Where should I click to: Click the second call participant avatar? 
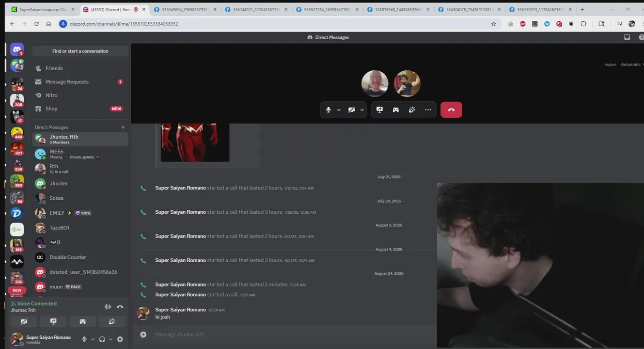[407, 83]
